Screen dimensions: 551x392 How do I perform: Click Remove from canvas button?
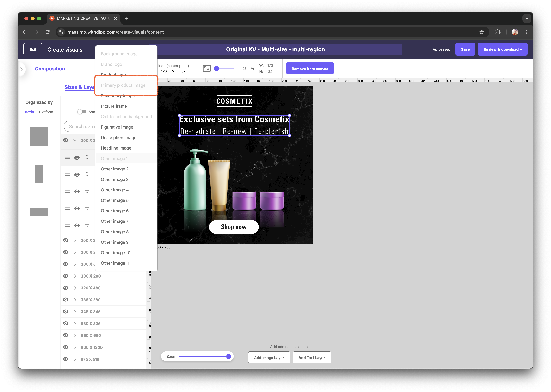(310, 69)
